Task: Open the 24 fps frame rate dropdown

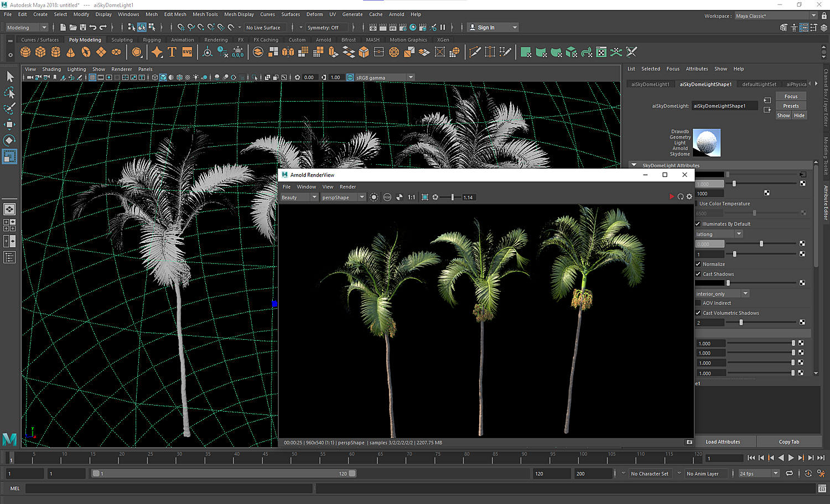Action: pos(759,474)
